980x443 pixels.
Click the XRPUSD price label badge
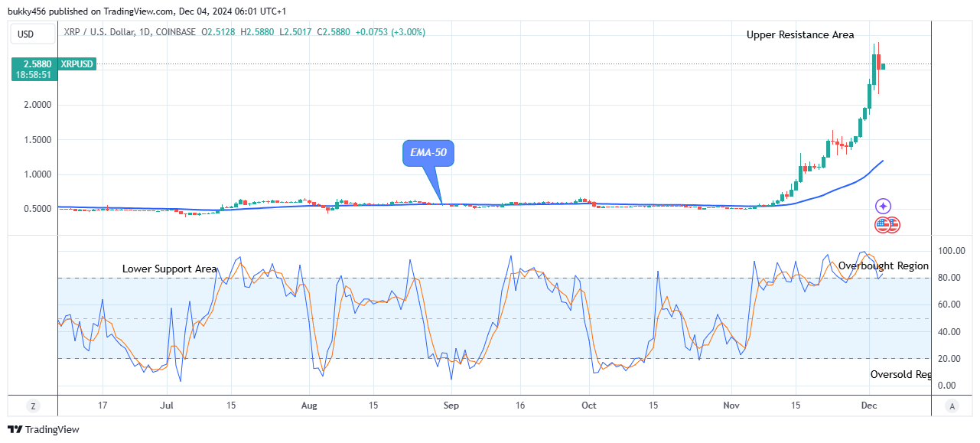pyautogui.click(x=76, y=64)
